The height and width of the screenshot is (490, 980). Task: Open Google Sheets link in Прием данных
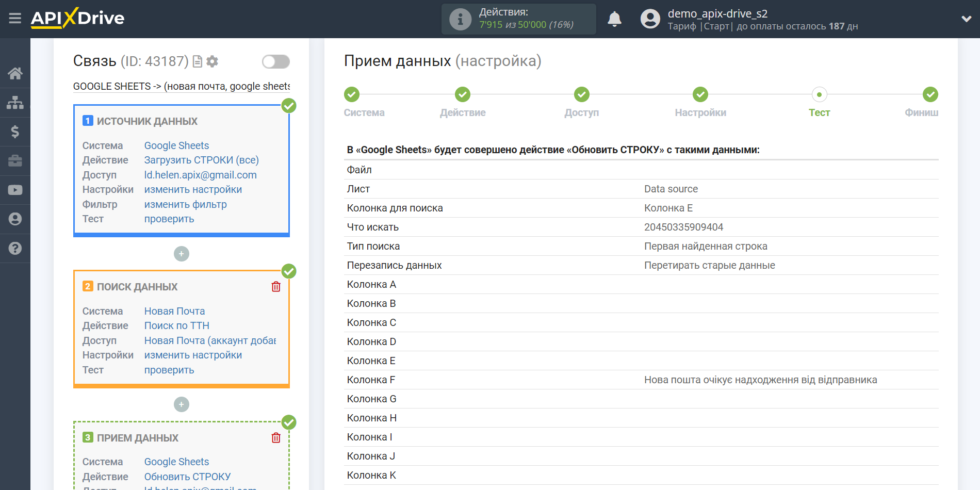pyautogui.click(x=176, y=462)
